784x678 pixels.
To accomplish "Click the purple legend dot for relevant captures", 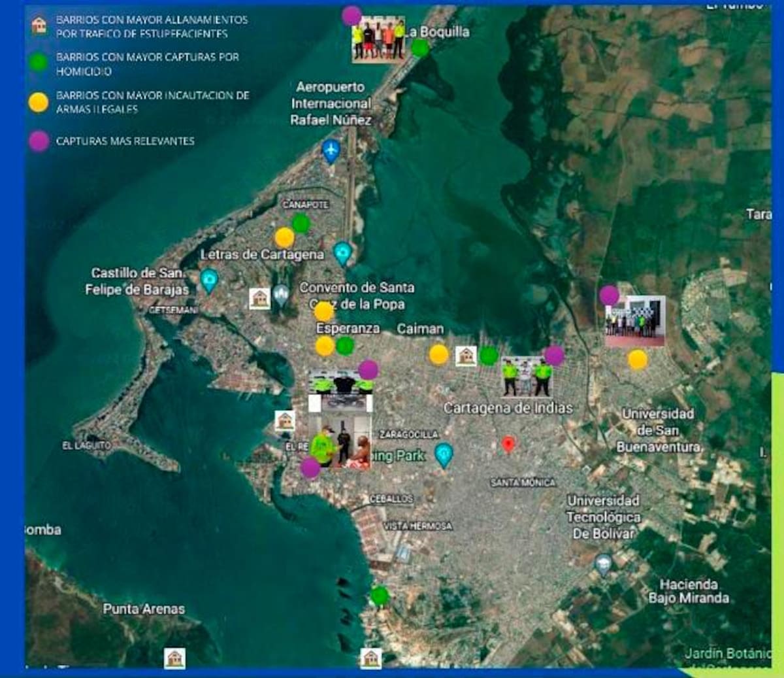I will click(x=39, y=141).
